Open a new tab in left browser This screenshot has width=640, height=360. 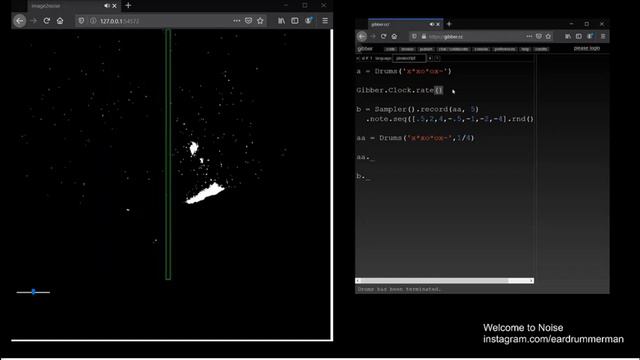pyautogui.click(x=128, y=5)
